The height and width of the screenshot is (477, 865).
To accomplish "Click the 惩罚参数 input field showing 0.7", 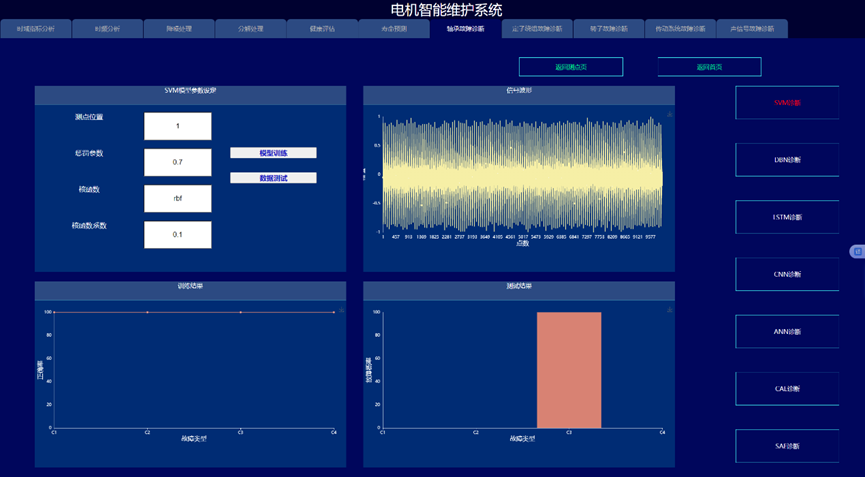I will coord(177,162).
